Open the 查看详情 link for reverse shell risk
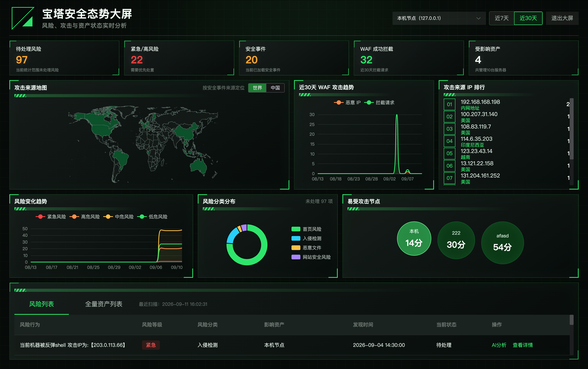This screenshot has width=588, height=369. [x=523, y=345]
